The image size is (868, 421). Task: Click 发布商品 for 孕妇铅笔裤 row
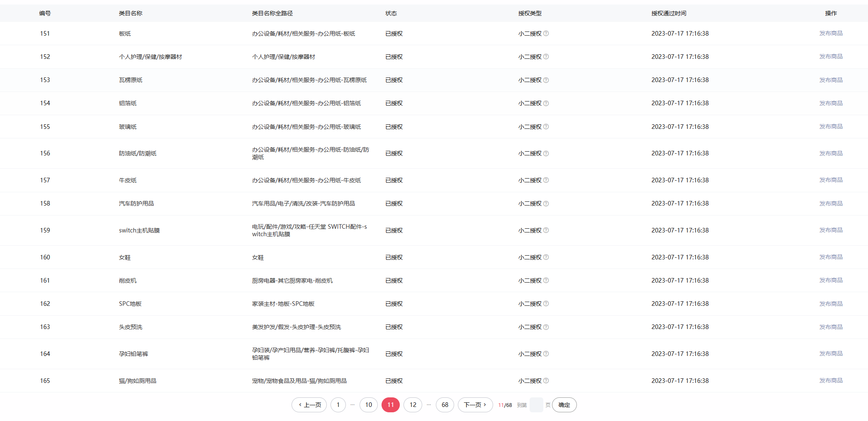(831, 354)
